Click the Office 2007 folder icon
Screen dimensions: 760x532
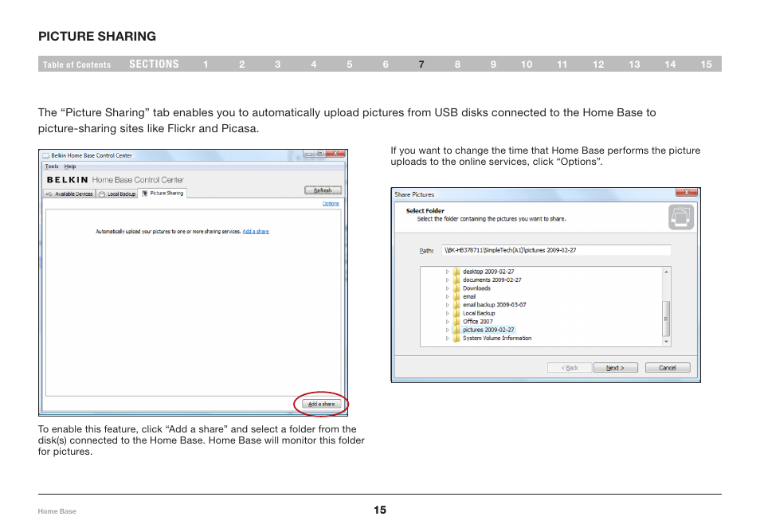click(x=456, y=322)
